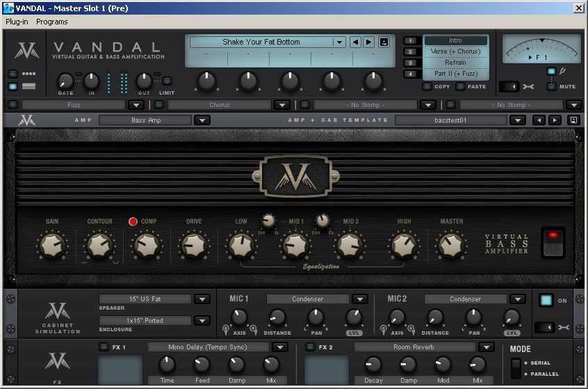The height and width of the screenshot is (389, 588).
Task: Open the 1x15" Ported enclosure dropdown
Action: (202, 321)
